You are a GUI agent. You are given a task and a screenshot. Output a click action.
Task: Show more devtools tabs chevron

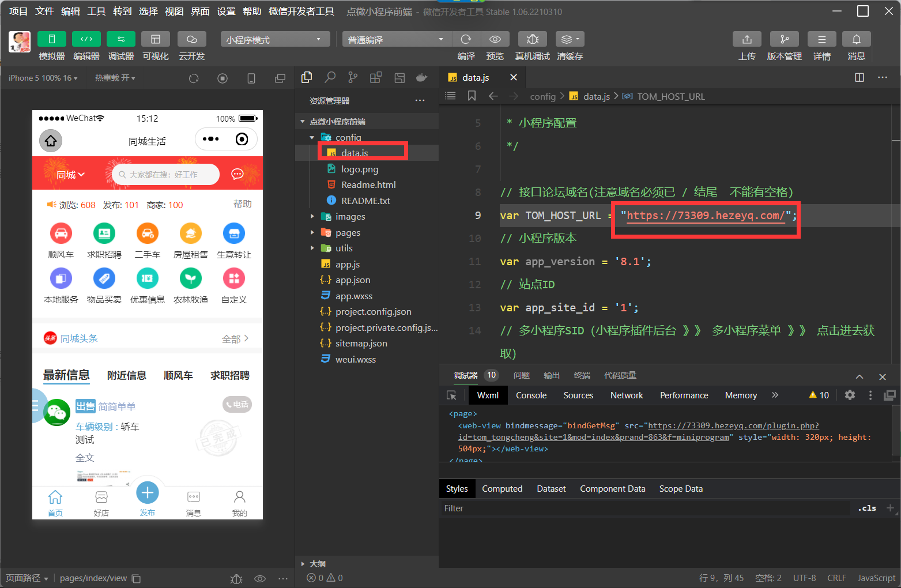775,395
